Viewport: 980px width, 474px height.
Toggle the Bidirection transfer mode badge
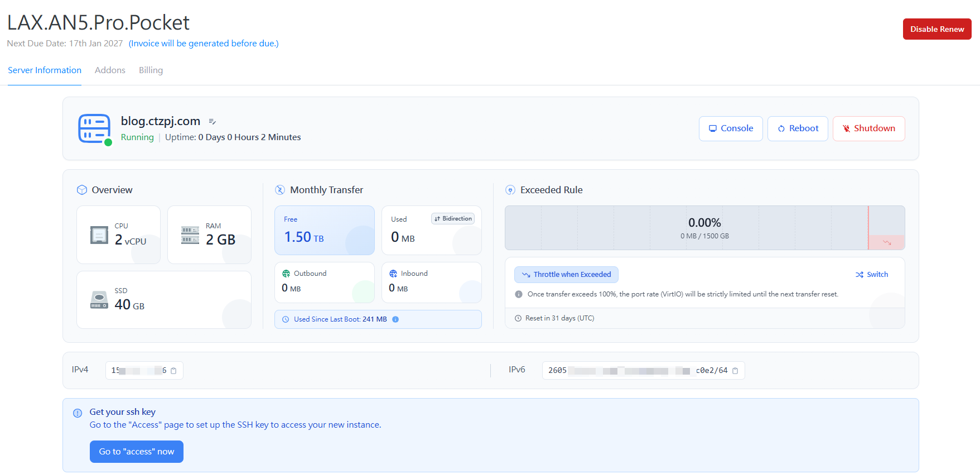453,219
